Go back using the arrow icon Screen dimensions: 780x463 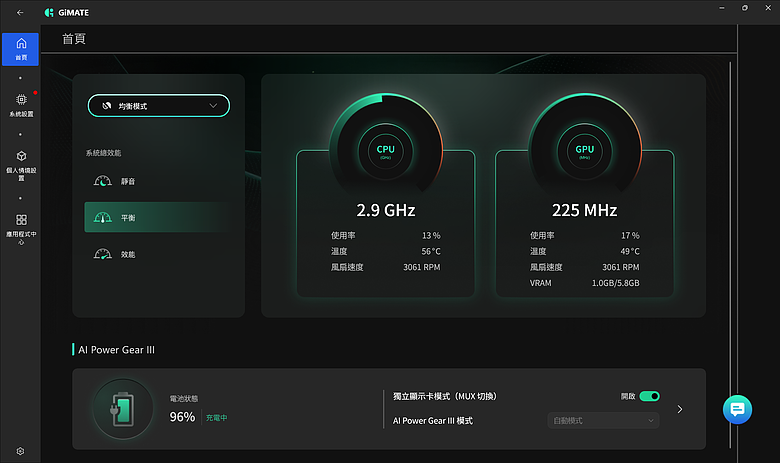point(20,12)
